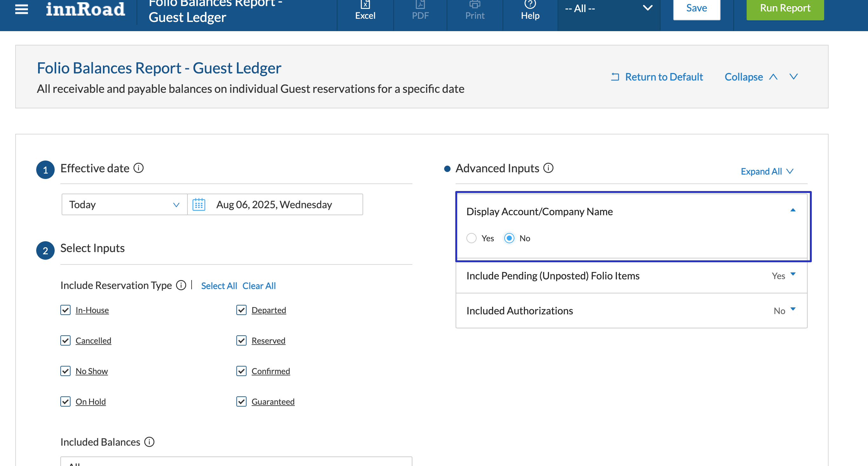Click Clear All reservation types link
Viewport: 868px width, 466px height.
click(x=259, y=285)
